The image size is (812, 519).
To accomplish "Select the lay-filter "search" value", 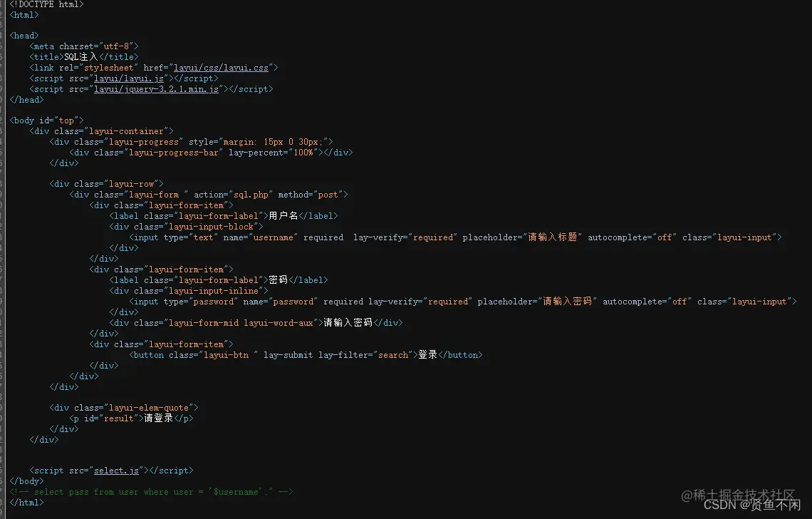I will click(x=393, y=355).
